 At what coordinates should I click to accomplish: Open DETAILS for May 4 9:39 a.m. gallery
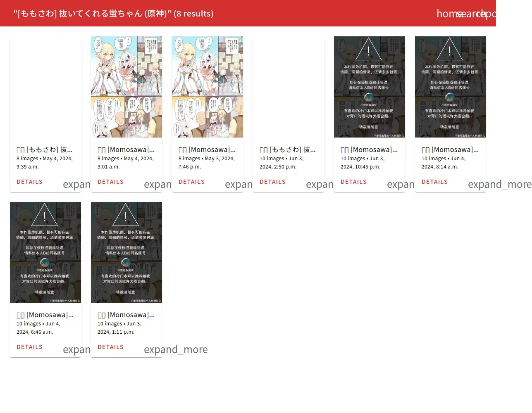29,182
